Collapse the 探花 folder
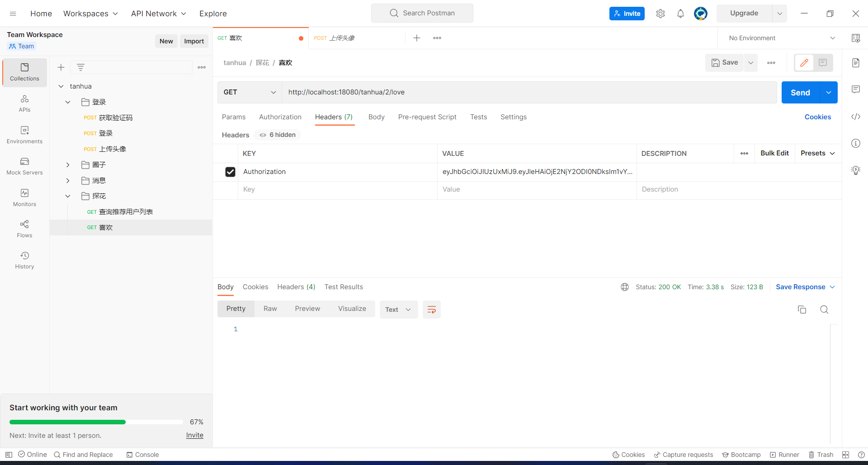The height and width of the screenshot is (465, 868). [x=68, y=196]
